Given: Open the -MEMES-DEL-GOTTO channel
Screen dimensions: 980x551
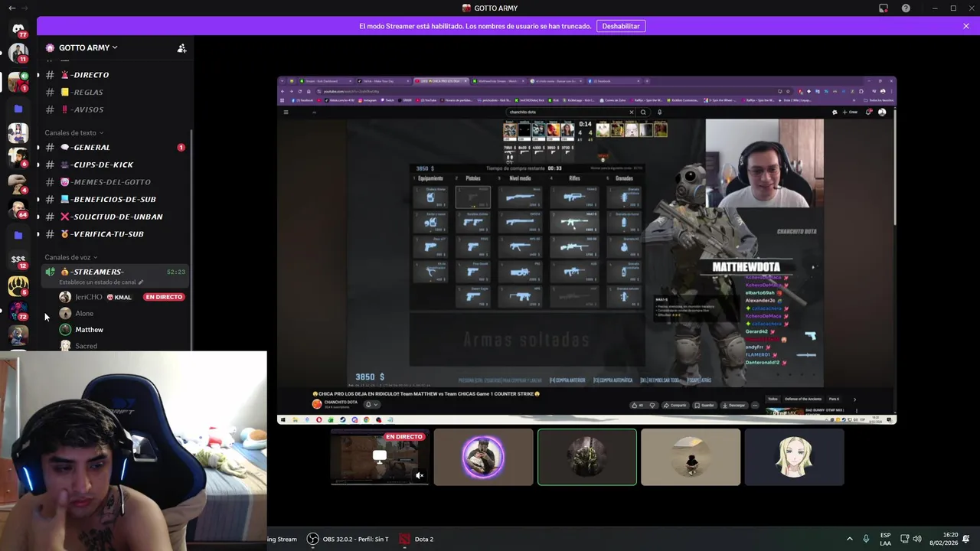Looking at the screenshot, I should point(115,182).
